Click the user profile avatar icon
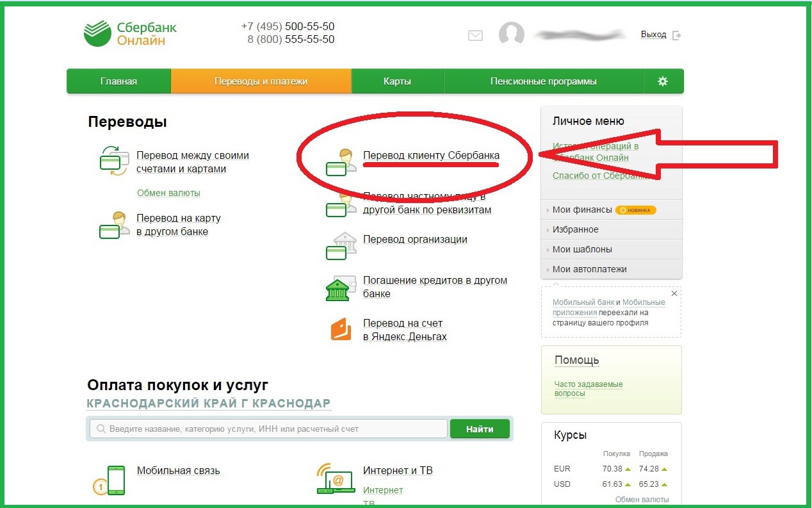This screenshot has width=812, height=508. [x=511, y=35]
